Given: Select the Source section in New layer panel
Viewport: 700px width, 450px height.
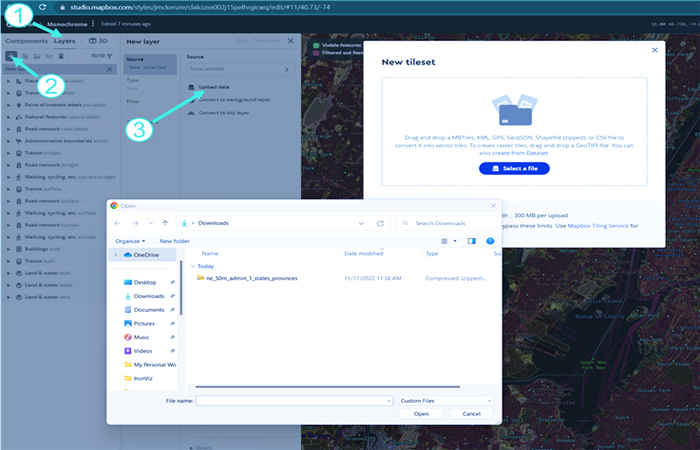Looking at the screenshot, I should coord(150,64).
